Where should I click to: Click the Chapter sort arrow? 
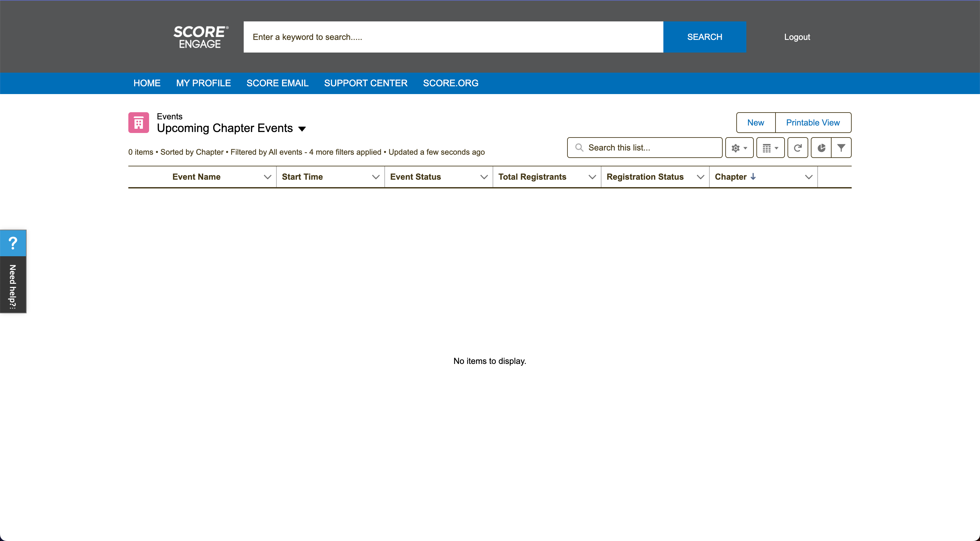753,177
